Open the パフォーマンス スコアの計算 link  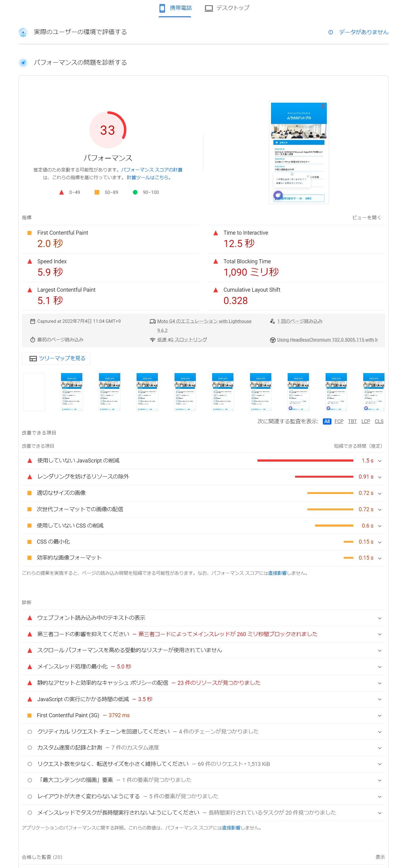point(151,170)
